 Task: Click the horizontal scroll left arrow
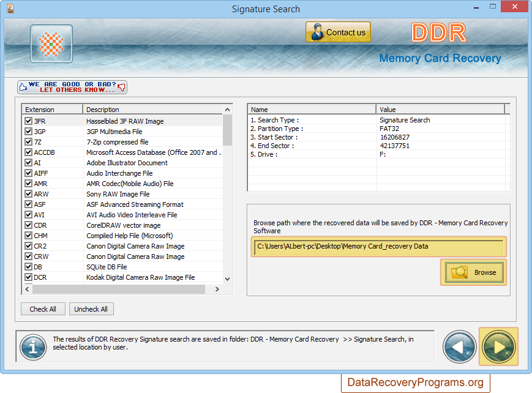tap(27, 289)
